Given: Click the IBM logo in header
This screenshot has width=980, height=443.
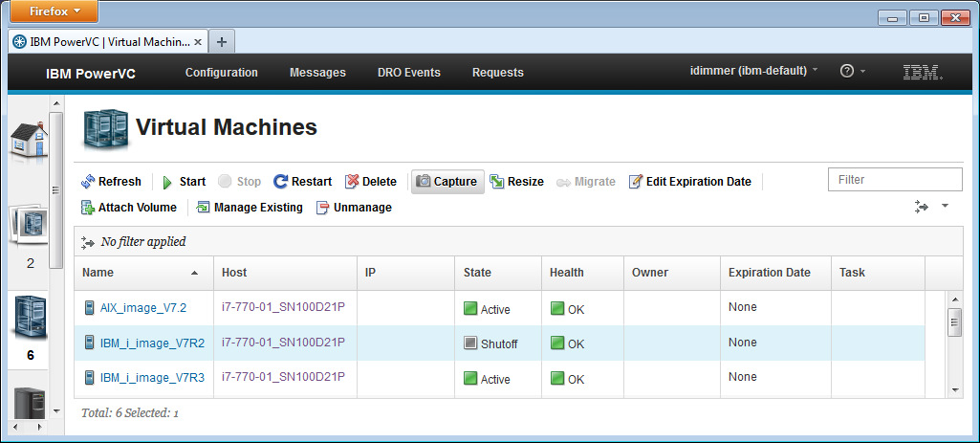Looking at the screenshot, I should pos(923,73).
